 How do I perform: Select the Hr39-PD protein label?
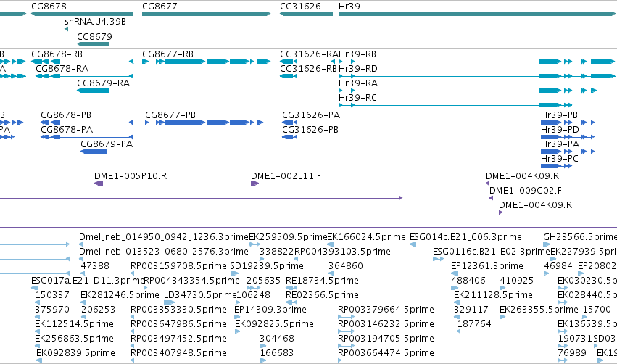pyautogui.click(x=560, y=130)
